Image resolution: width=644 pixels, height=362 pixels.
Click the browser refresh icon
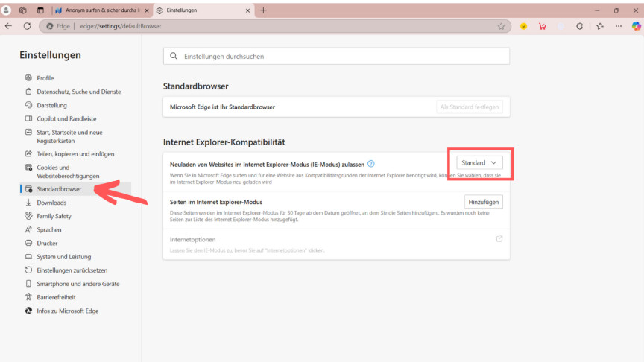(x=27, y=25)
